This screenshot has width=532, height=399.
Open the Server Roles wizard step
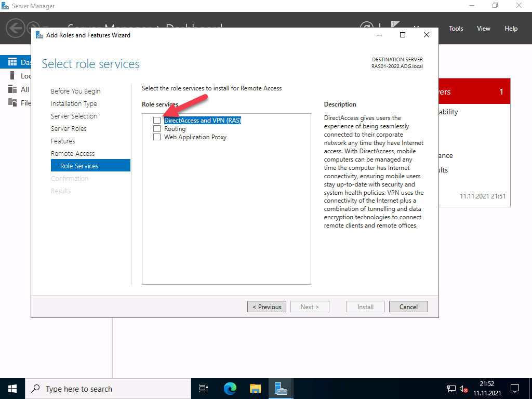[x=69, y=129]
